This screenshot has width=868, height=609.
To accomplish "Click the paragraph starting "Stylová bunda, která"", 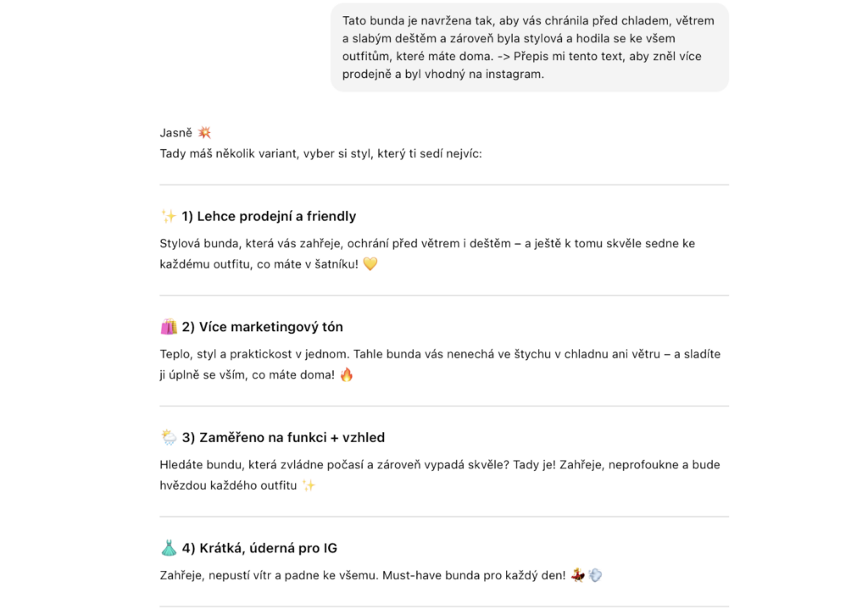I will coord(427,253).
